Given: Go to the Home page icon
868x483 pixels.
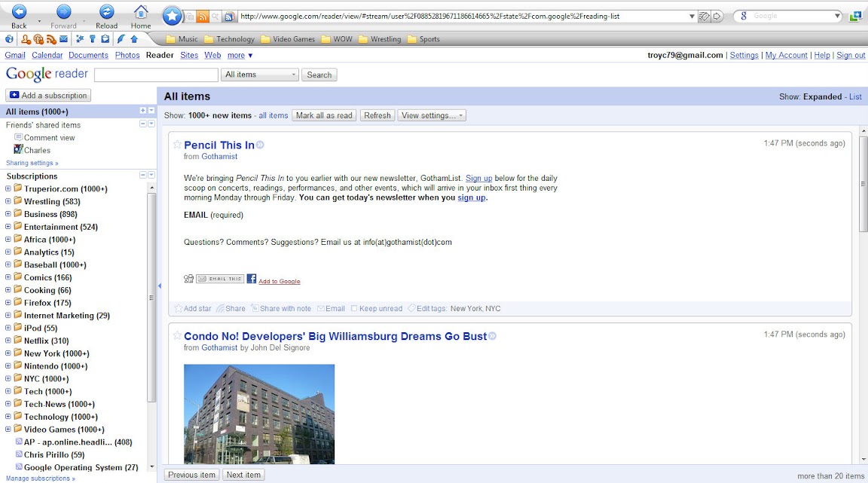Looking at the screenshot, I should (x=141, y=11).
